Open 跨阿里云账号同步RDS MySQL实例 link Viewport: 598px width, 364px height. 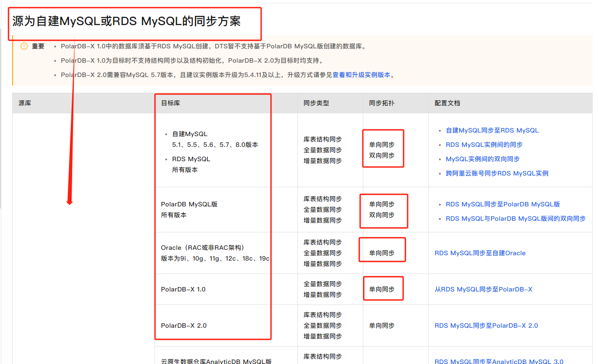tap(497, 173)
